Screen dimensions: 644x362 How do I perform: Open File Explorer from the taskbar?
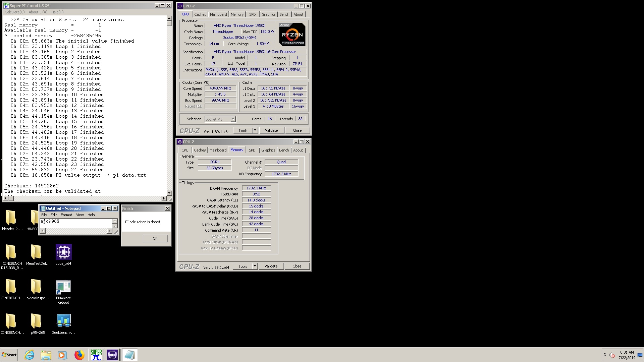tap(46, 355)
